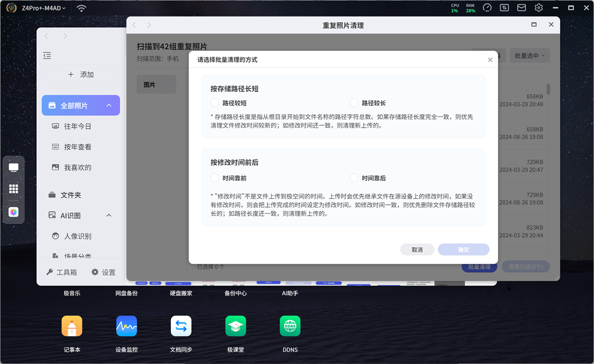Select 全部照片 in the sidebar

[81, 105]
